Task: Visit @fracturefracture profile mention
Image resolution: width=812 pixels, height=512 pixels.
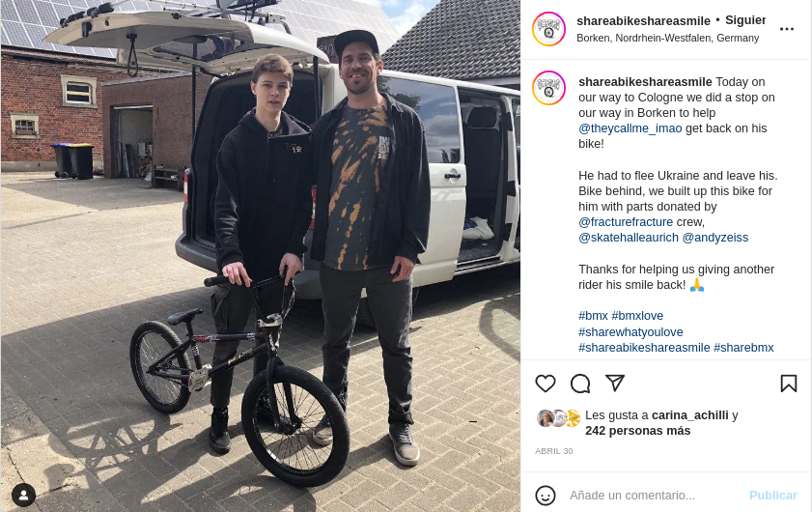Action: 626,222
